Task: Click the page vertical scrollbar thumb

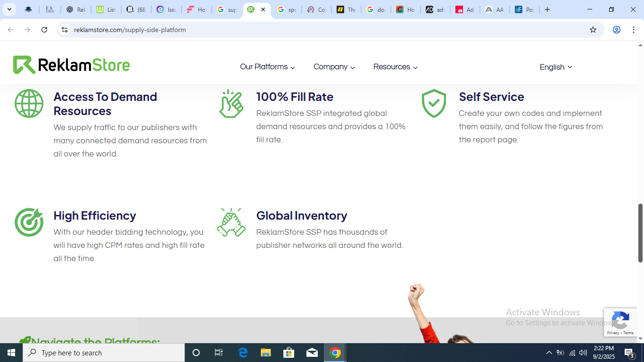Action: point(640,233)
